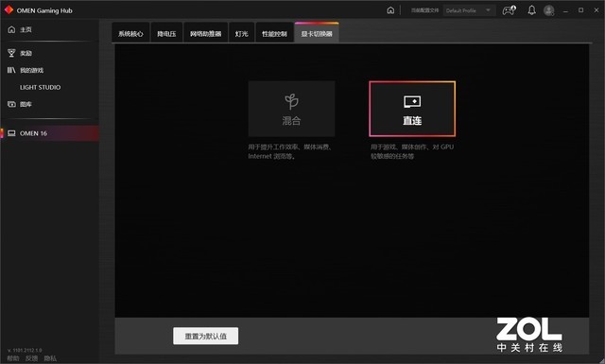605x364 pixels.
Task: Choose the 混合 hybrid graphics mode
Action: coord(291,109)
